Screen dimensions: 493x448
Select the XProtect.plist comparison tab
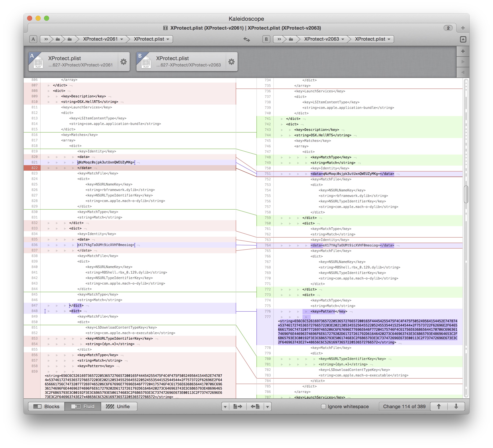click(x=242, y=28)
